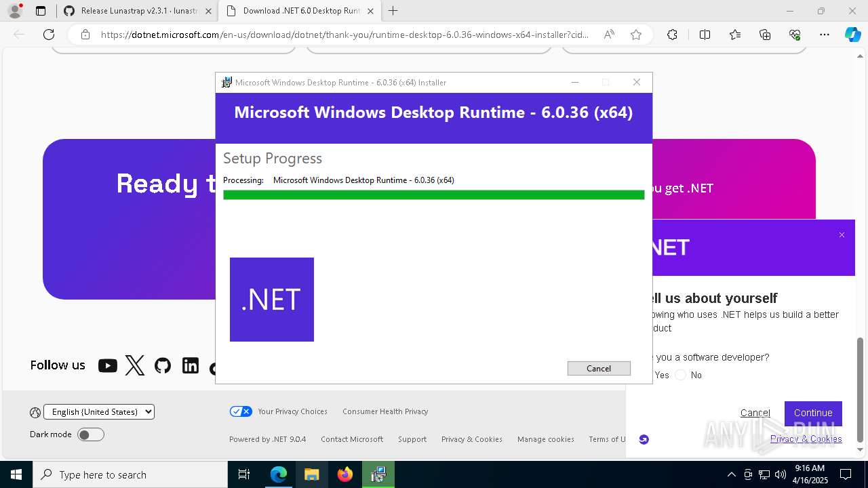Viewport: 868px width, 488px height.
Task: Cancel the .NET Desktop Runtime setup
Action: coord(599,368)
